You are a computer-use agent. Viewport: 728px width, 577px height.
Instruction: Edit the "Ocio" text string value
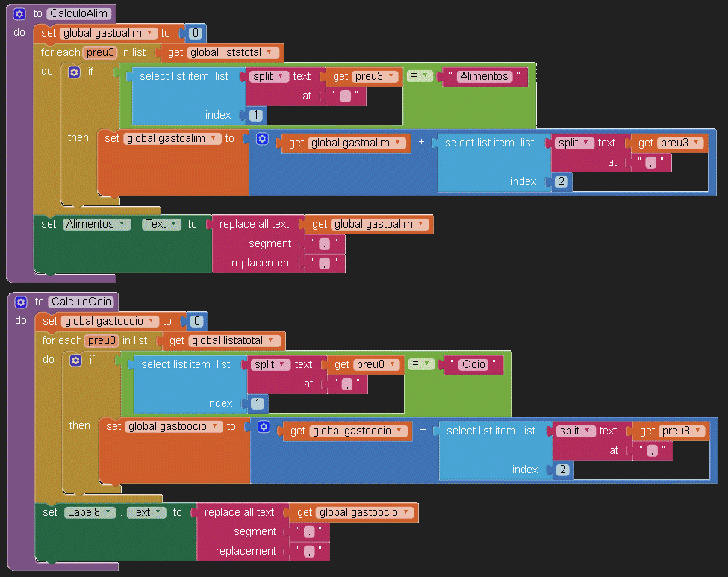[473, 364]
